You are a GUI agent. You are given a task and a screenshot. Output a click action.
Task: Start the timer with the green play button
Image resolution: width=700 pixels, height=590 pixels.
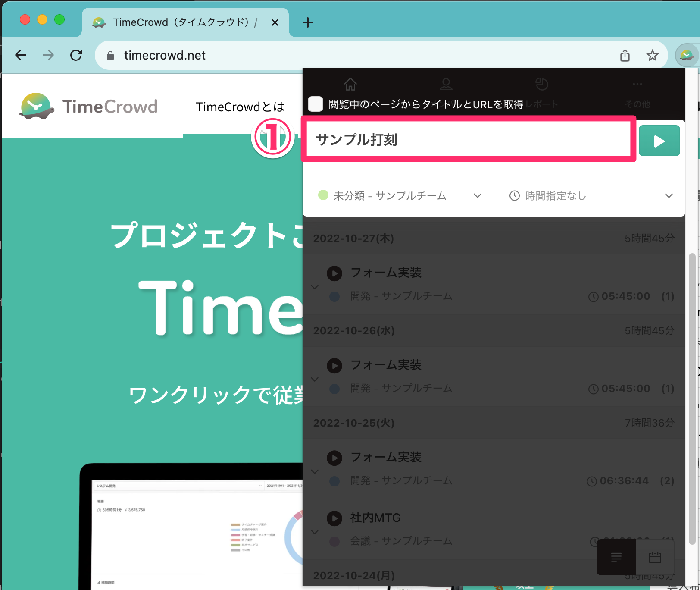pyautogui.click(x=659, y=140)
